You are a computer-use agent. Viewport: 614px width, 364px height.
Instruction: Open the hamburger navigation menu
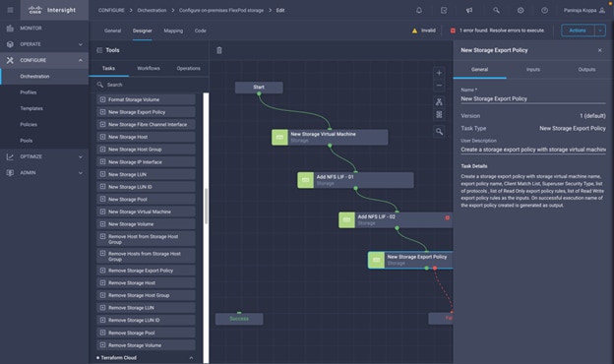coord(10,10)
